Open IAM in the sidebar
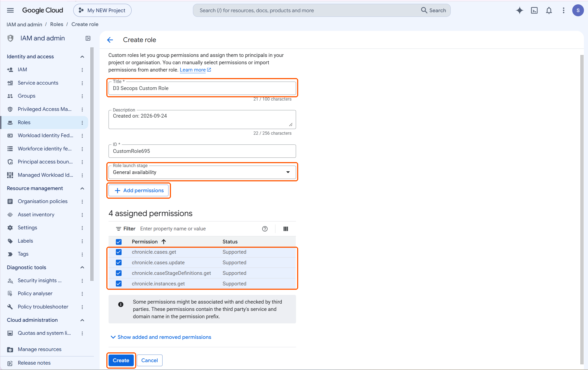Viewport: 588px width, 370px height. point(22,70)
